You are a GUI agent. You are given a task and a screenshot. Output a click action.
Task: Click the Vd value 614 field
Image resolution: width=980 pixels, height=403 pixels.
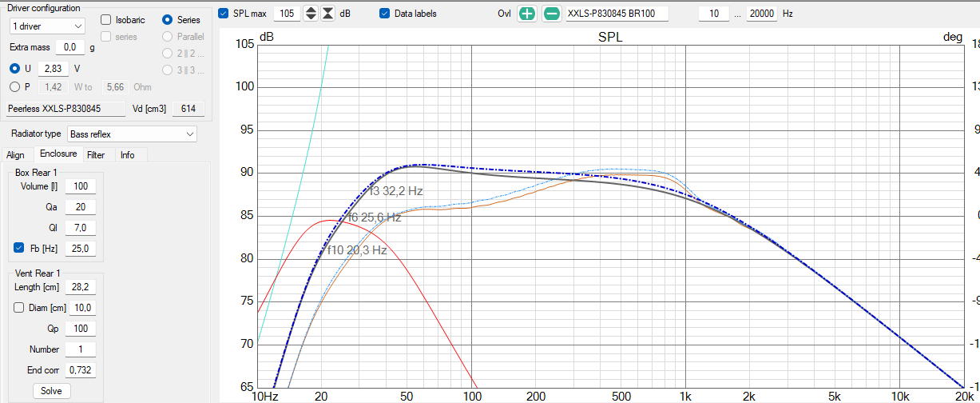[x=188, y=109]
